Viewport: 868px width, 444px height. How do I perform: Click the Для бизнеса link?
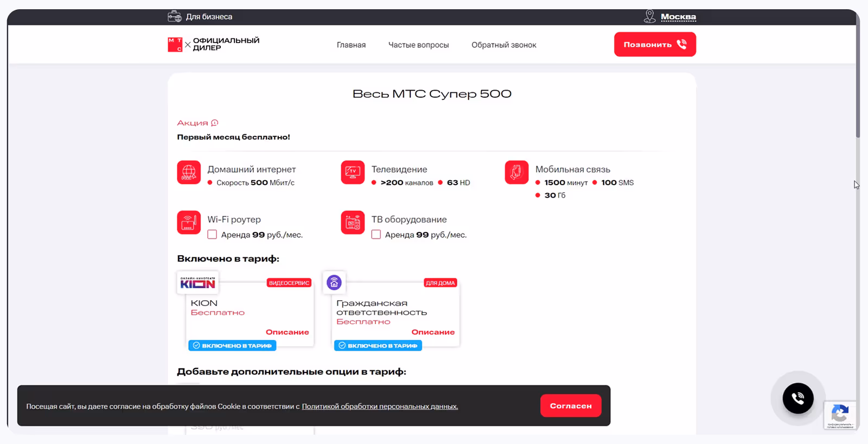pos(209,17)
